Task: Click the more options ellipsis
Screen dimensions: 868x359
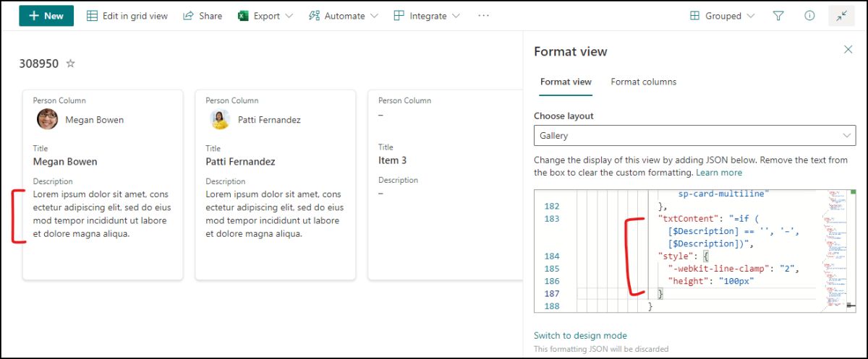Action: pos(484,16)
